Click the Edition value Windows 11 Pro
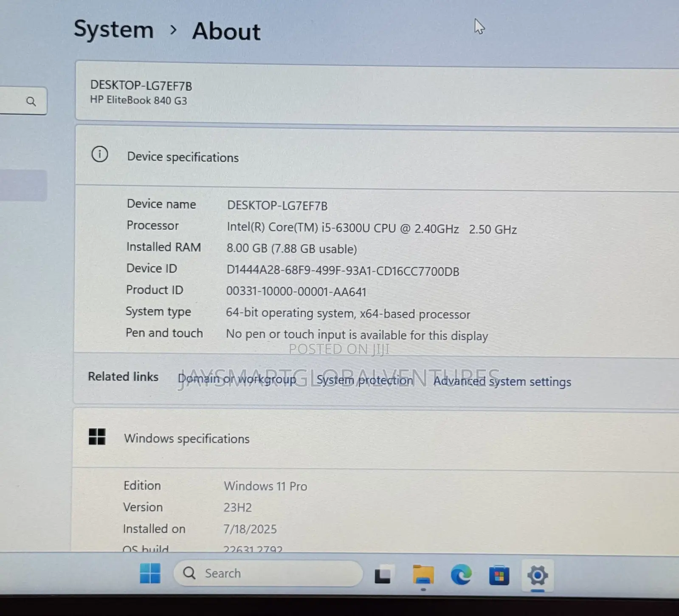The height and width of the screenshot is (616, 679). 265,486
